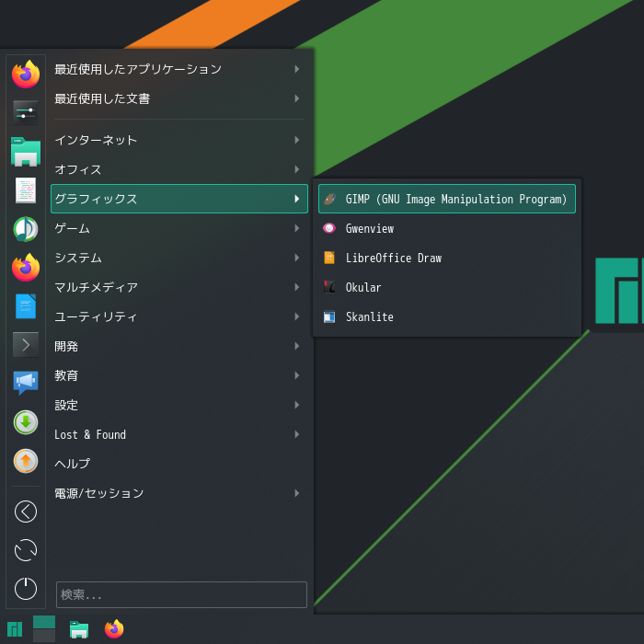Viewport: 644px width, 644px height.
Task: Switch to the lower virtual desktop in pager
Action: pos(44,636)
